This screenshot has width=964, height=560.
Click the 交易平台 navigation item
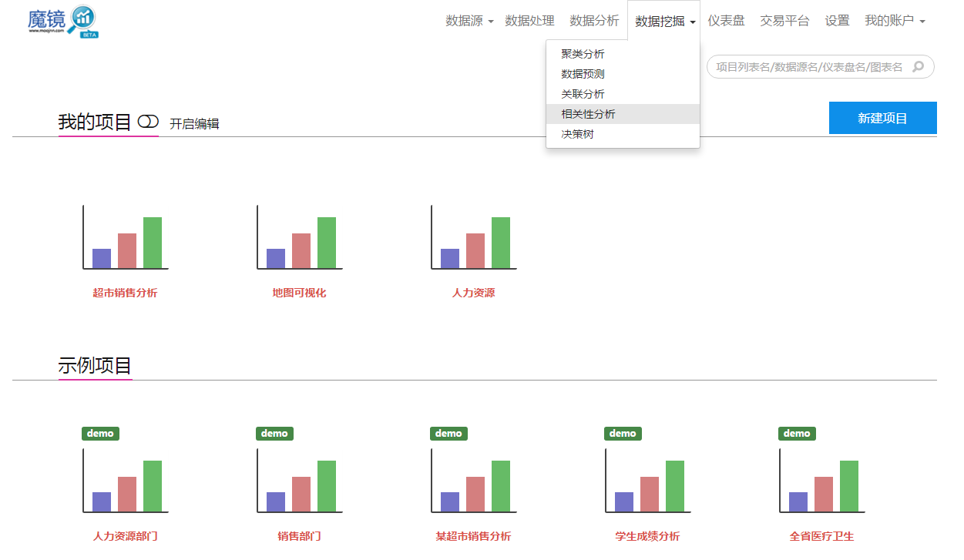pyautogui.click(x=784, y=21)
